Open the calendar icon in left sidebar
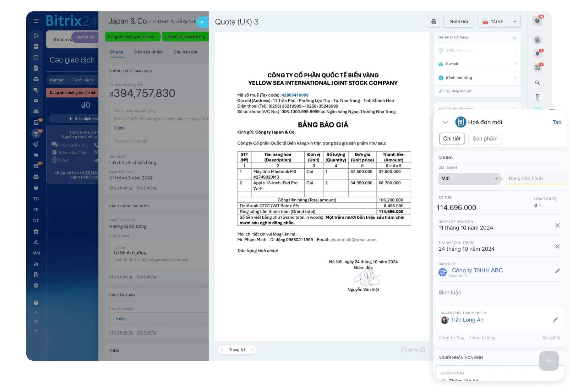Screen dimensions: 578x392 (x=36, y=57)
